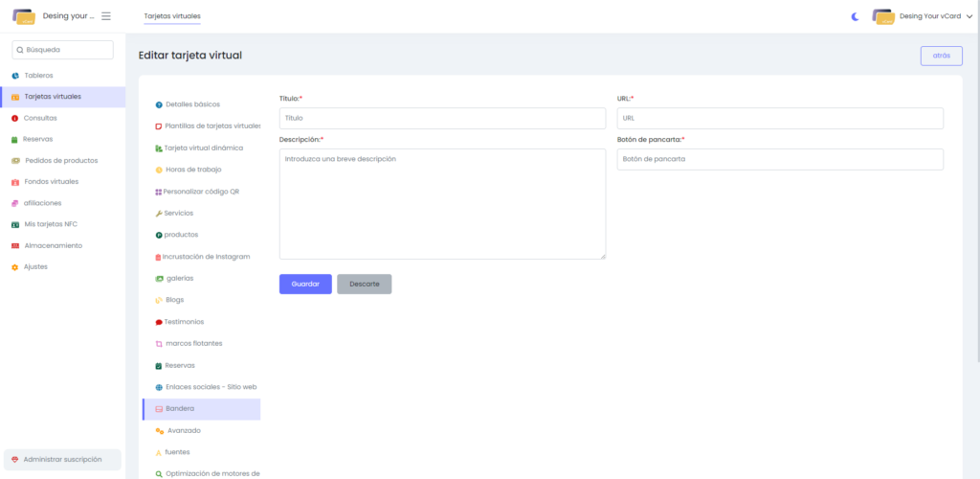Screen dimensions: 980x479
Task: Toggle dark mode moon icon
Action: (856, 16)
